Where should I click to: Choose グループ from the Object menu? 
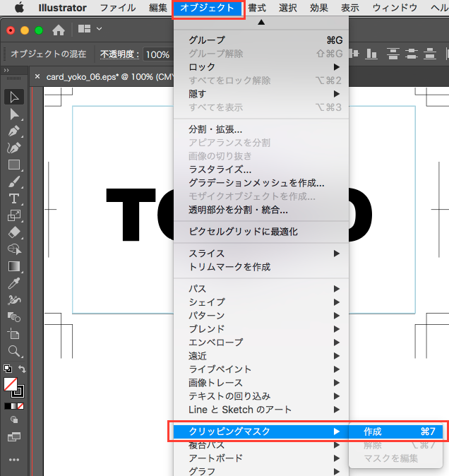click(x=207, y=40)
